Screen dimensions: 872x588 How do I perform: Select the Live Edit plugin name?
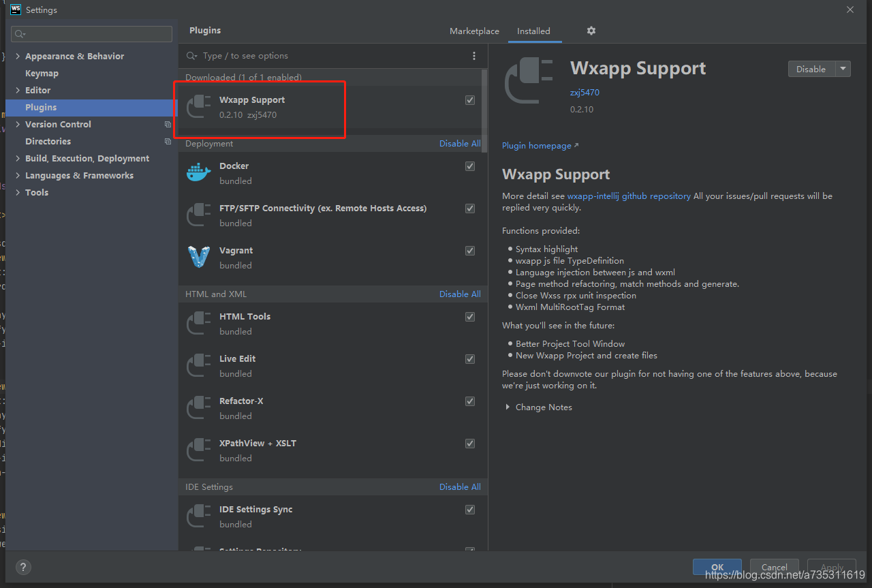point(237,359)
